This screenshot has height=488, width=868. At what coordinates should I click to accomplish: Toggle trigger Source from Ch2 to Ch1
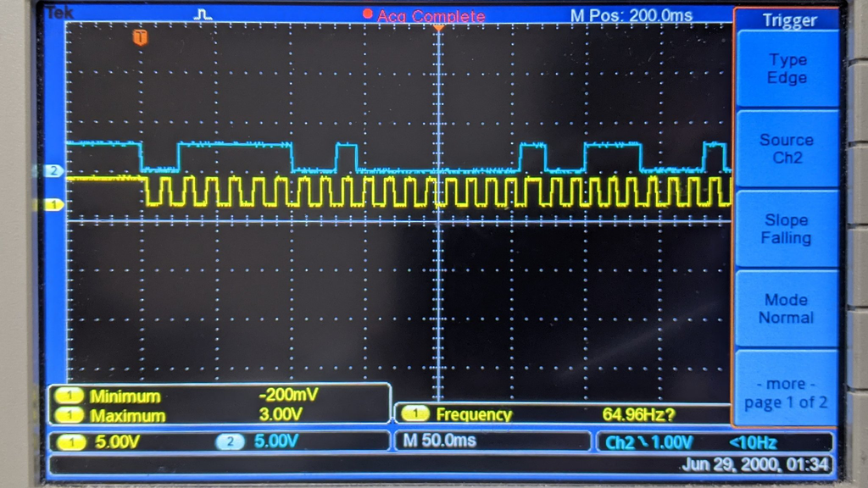point(787,148)
